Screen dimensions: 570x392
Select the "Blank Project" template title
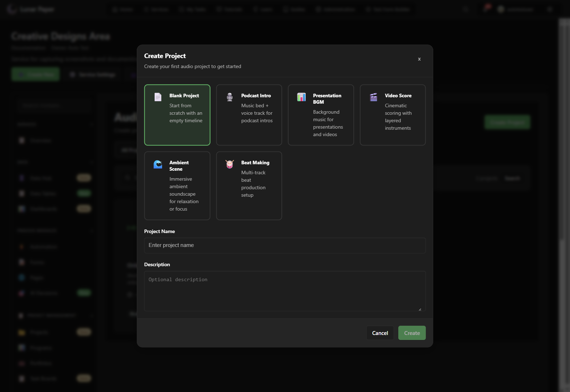pos(184,96)
